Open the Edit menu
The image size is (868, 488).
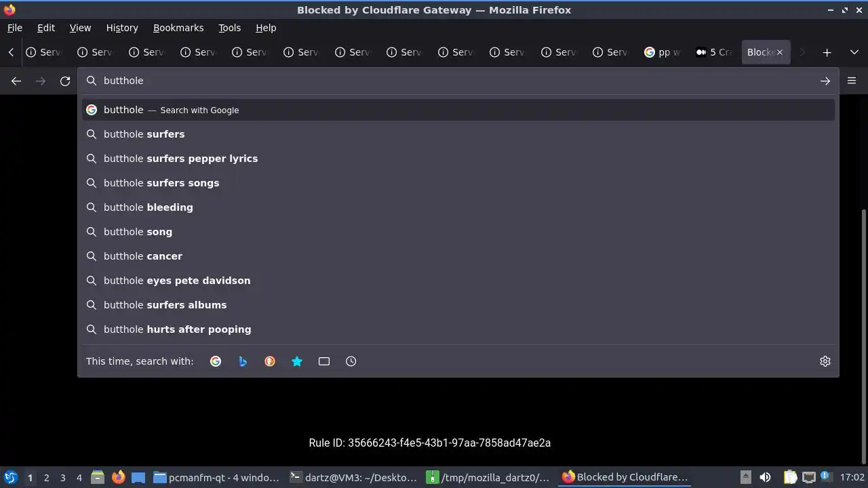[46, 28]
